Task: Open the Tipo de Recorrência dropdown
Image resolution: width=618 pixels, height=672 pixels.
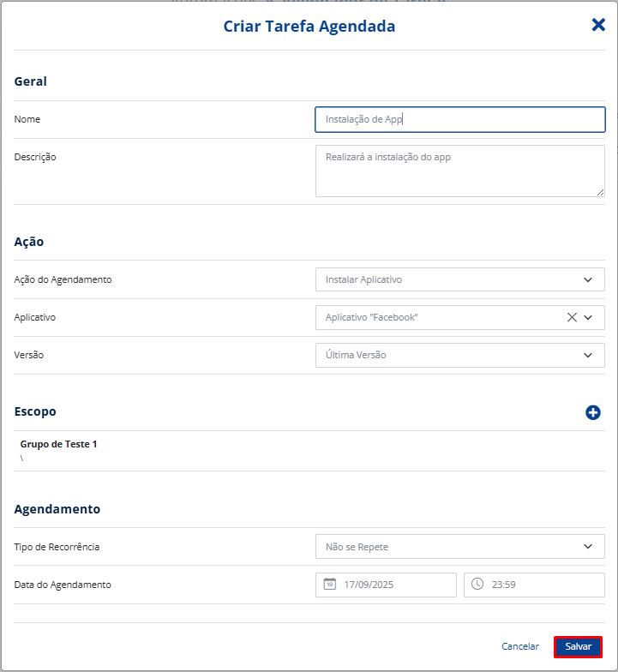Action: point(588,546)
